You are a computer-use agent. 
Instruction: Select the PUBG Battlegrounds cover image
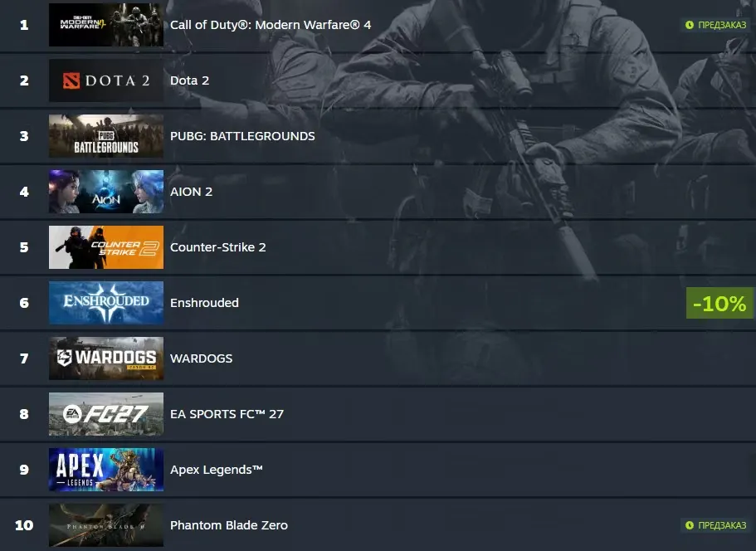click(106, 136)
